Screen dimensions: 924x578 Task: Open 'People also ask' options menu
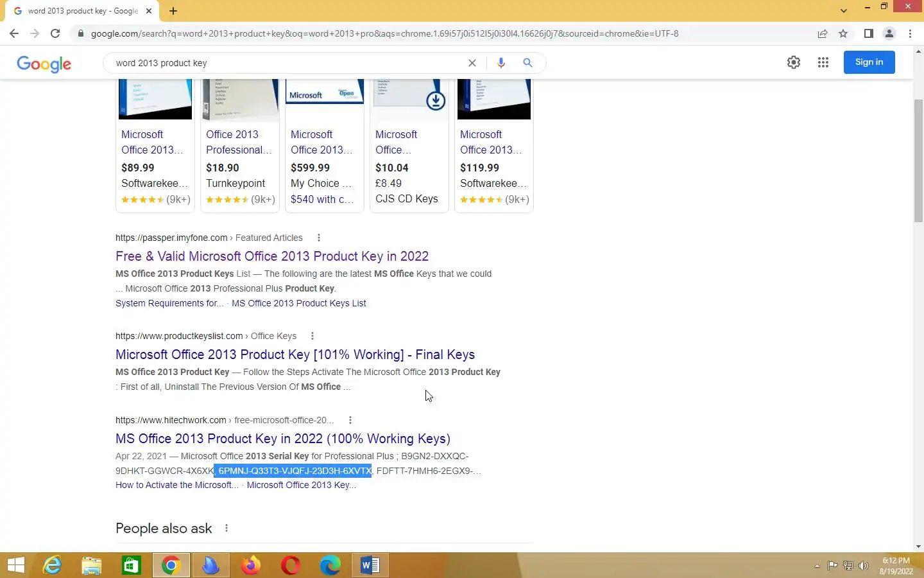[226, 528]
